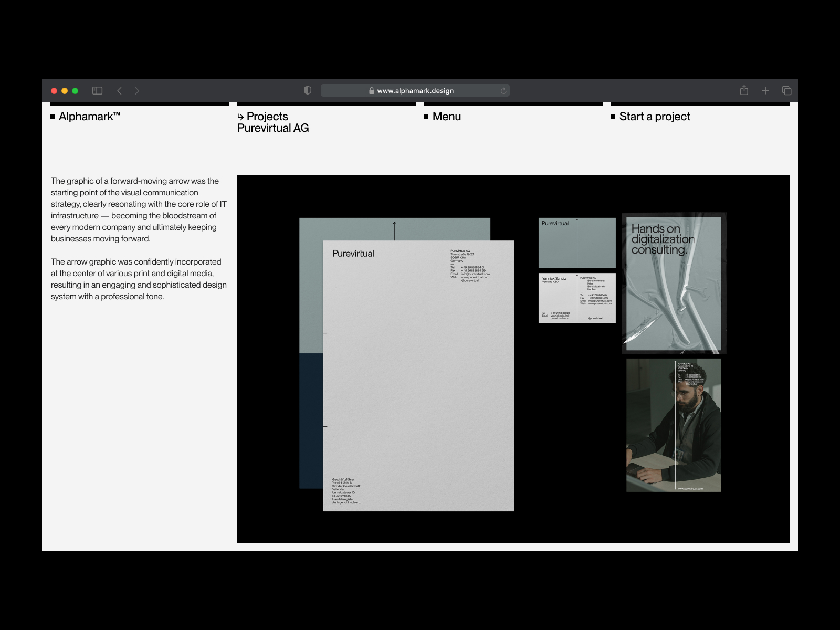Viewport: 840px width, 630px height.
Task: Click the lock icon in address bar
Action: (372, 91)
